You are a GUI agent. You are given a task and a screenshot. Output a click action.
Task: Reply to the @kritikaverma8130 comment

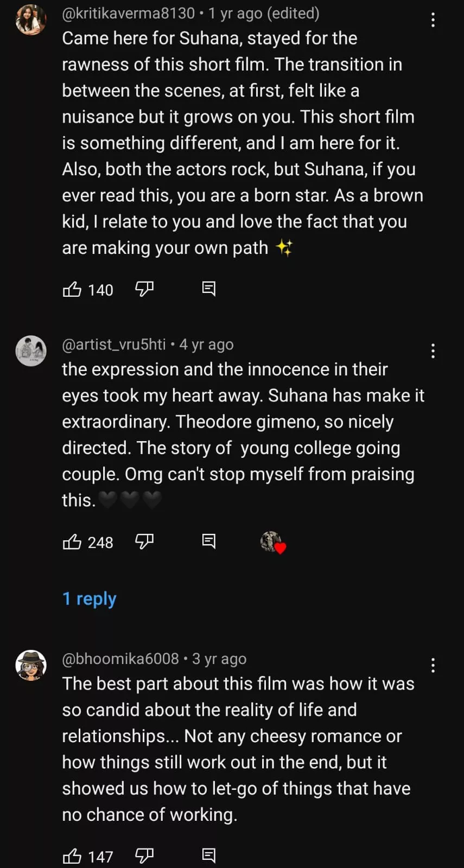click(x=208, y=289)
